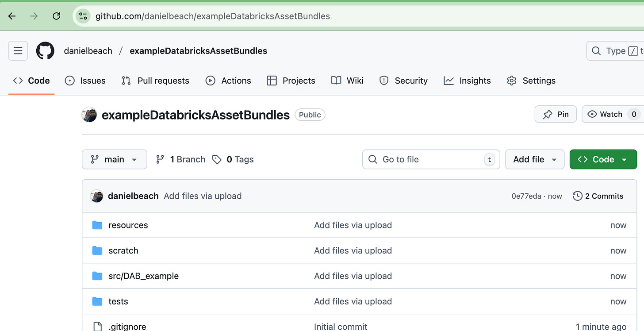Click the history clock icon beside 2 Commits
The height and width of the screenshot is (331, 644).
pos(577,196)
